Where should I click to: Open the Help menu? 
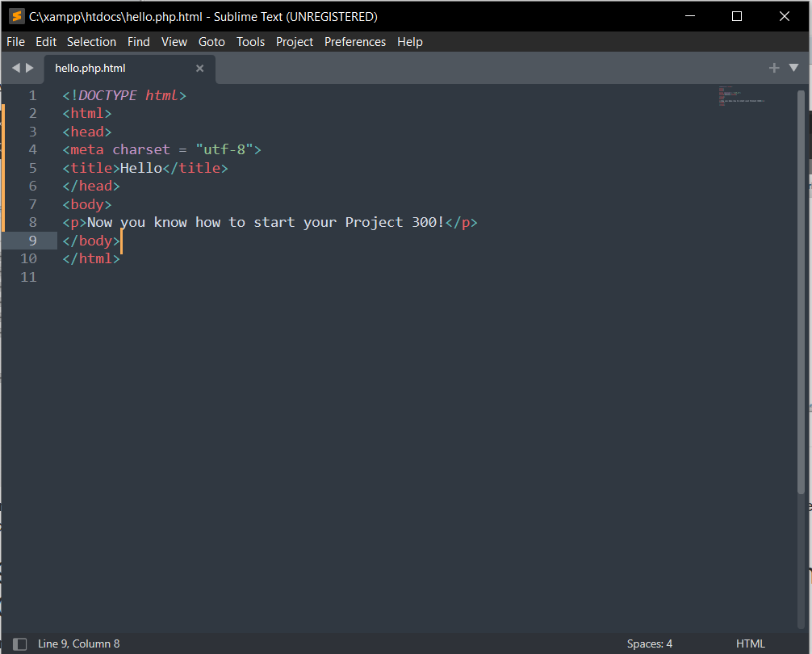click(410, 42)
